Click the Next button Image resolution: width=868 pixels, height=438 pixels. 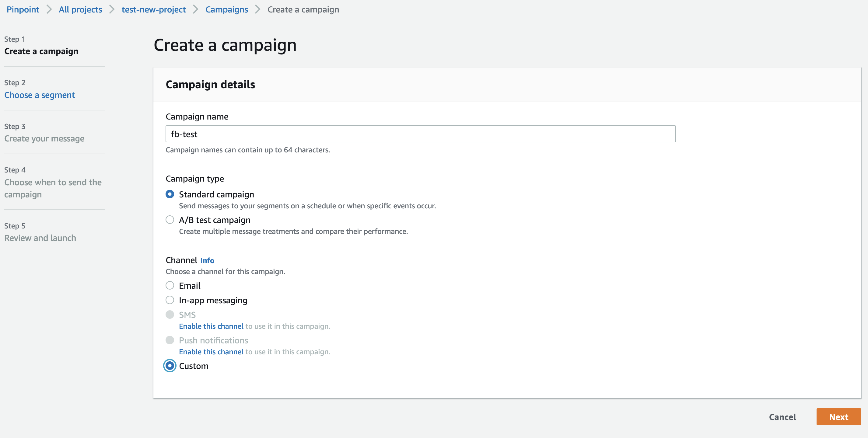[x=838, y=417]
